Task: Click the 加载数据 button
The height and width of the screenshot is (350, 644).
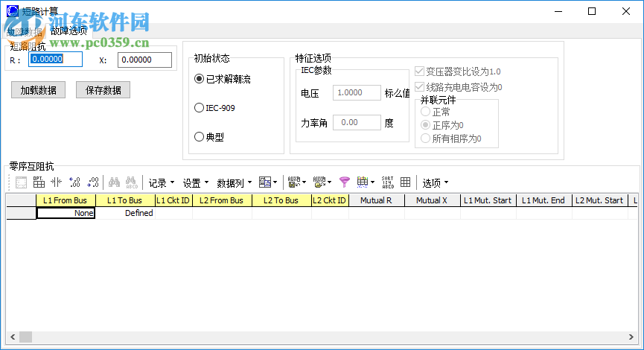Action: (38, 90)
